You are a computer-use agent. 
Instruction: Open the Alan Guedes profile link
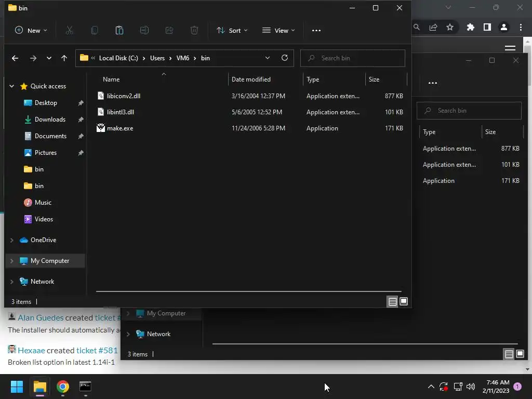click(41, 317)
